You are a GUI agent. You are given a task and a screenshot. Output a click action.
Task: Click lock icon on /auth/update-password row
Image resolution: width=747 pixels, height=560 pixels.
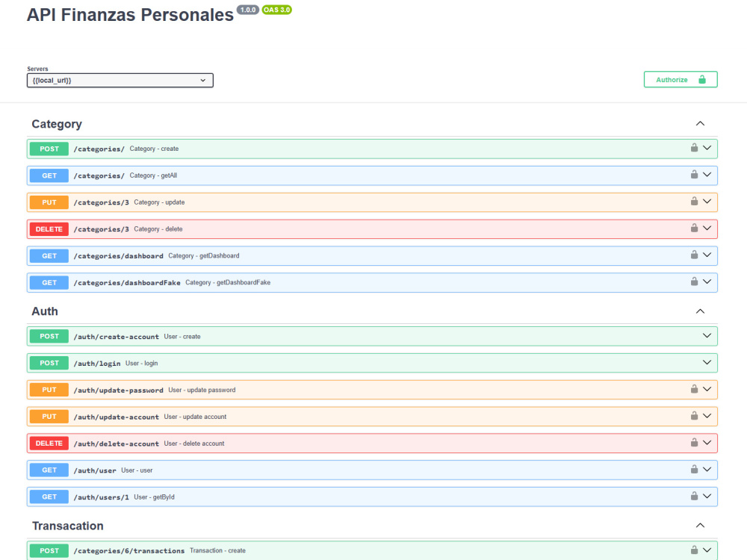694,388
